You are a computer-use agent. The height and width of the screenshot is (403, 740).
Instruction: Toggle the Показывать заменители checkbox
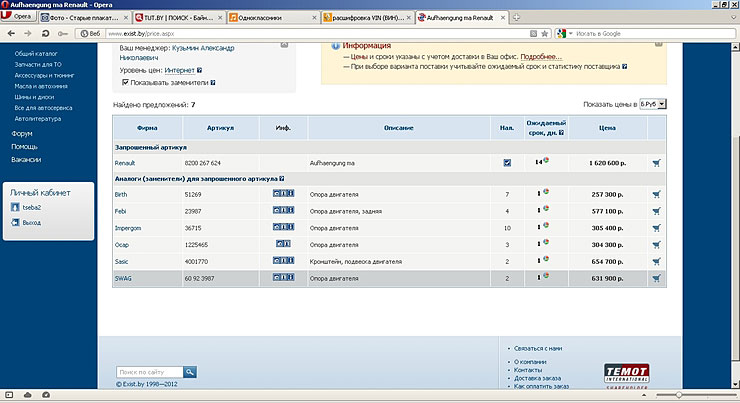(125, 82)
